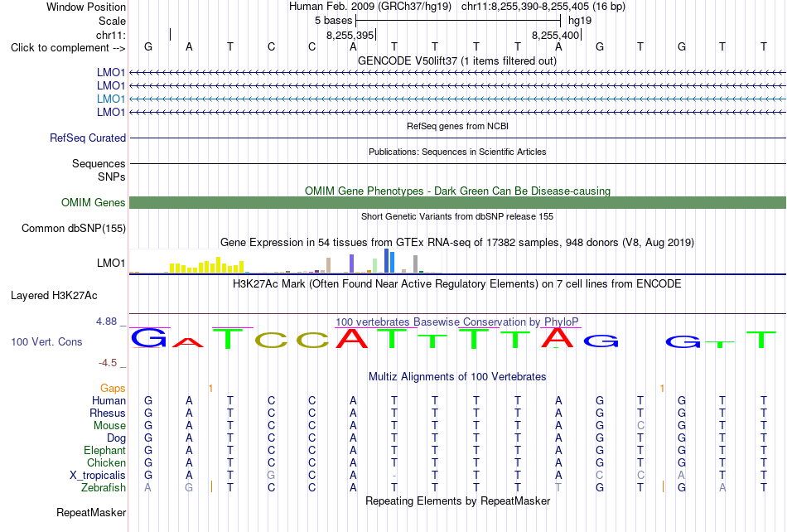
Task: Select the light-blue LMO1 transcript label
Action: (111, 99)
